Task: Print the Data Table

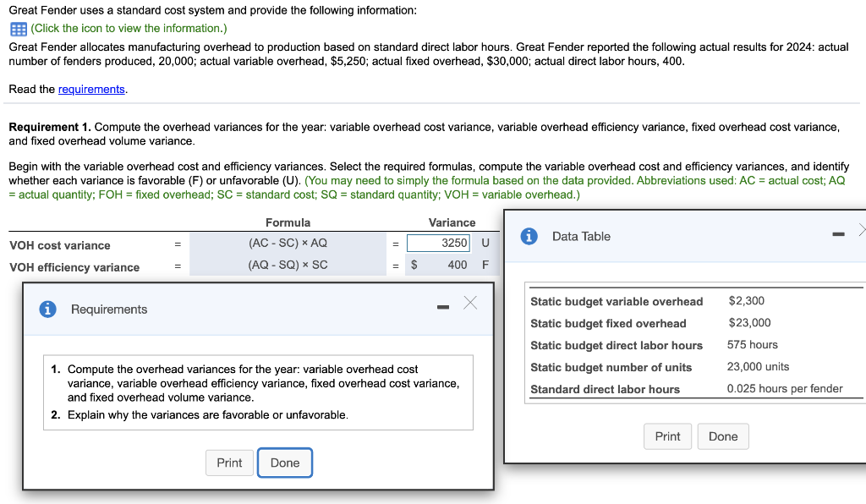Action: tap(667, 436)
